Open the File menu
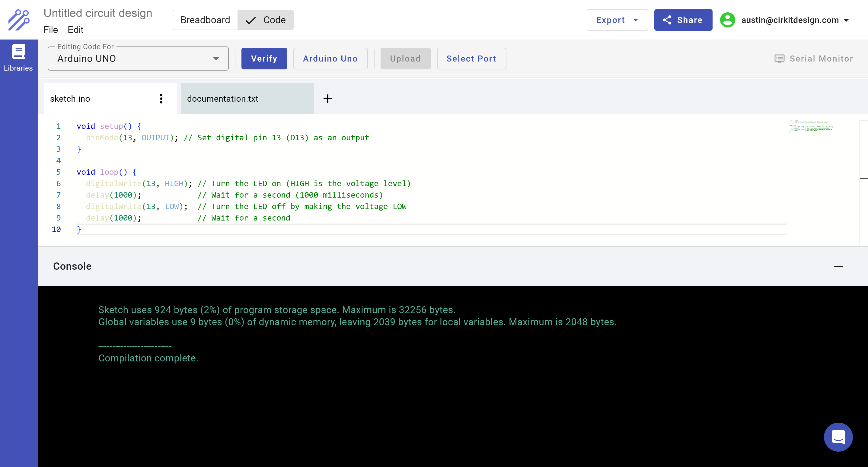868x467 pixels. pos(50,30)
